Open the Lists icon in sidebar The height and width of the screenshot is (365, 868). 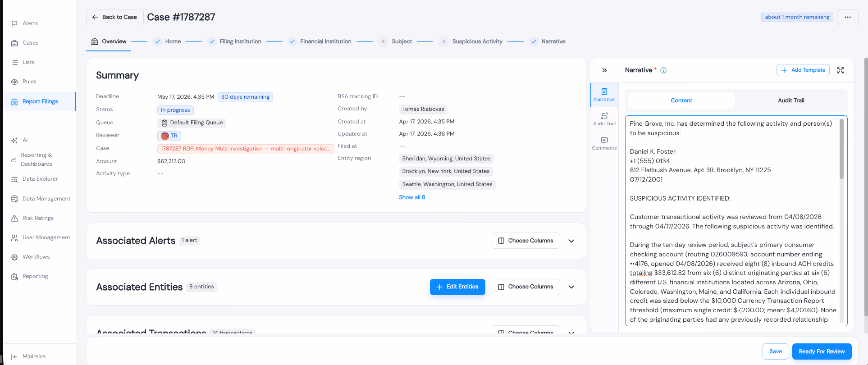pyautogui.click(x=14, y=62)
